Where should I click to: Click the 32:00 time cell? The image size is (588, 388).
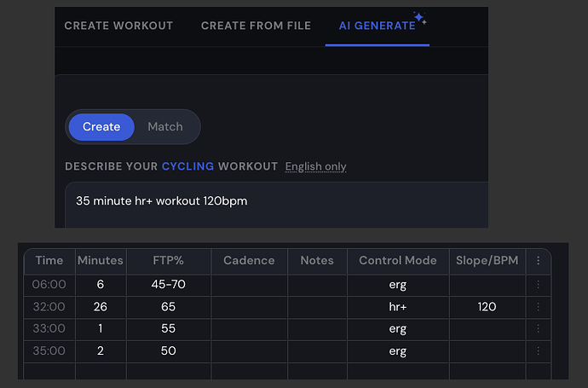(49, 307)
